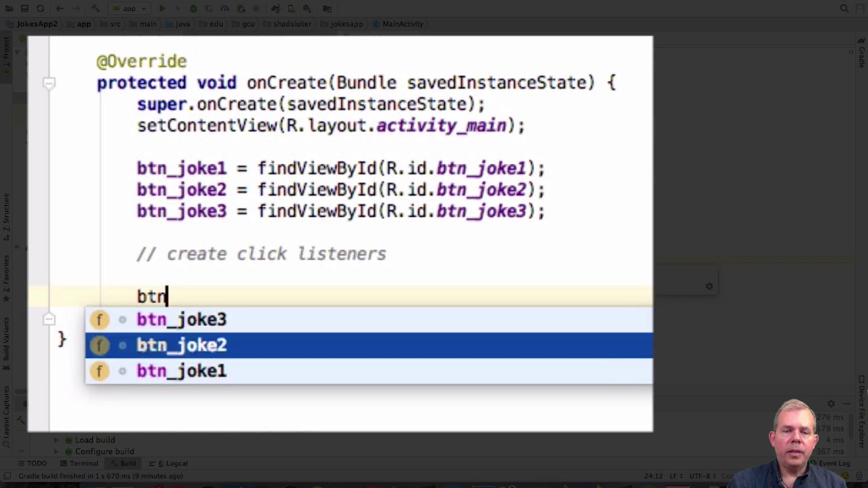Screen dimensions: 868x488
Task: Open the search everywhere magnifier
Action: [844, 9]
